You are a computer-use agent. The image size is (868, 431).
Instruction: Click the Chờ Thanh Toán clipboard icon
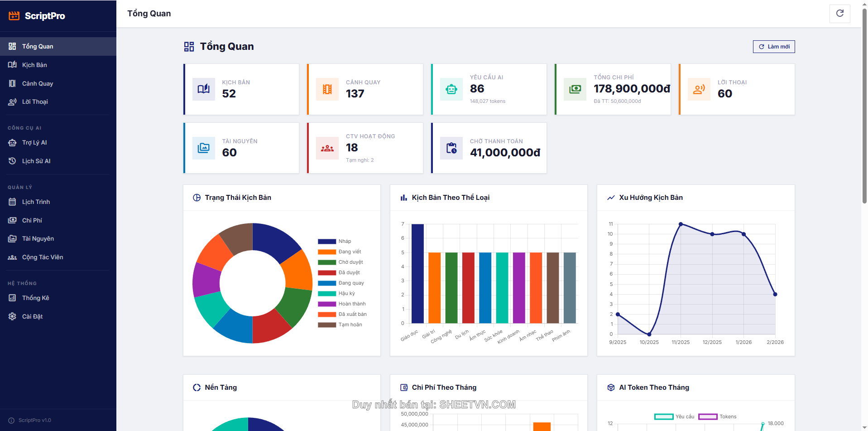click(451, 148)
